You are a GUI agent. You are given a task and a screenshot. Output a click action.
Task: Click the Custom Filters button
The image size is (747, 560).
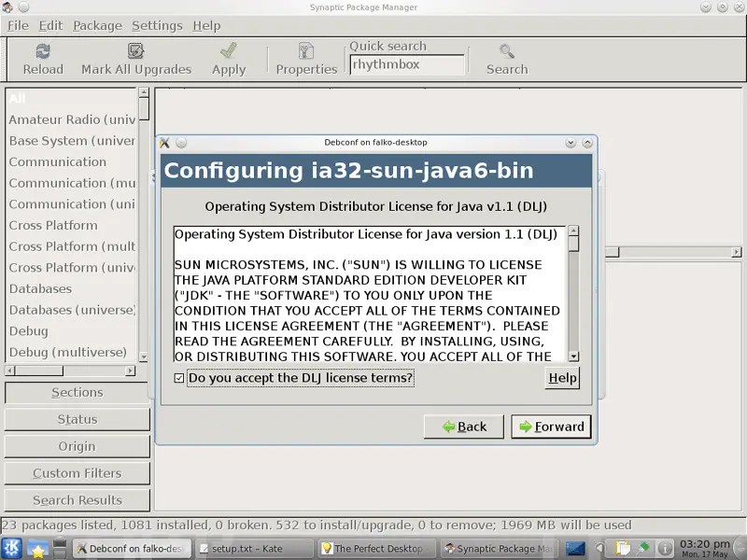click(78, 473)
